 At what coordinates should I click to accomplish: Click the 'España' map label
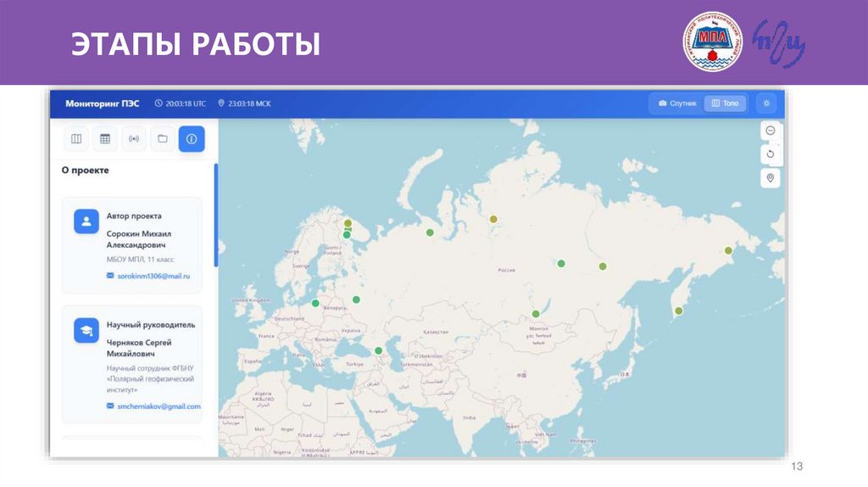pos(253,361)
